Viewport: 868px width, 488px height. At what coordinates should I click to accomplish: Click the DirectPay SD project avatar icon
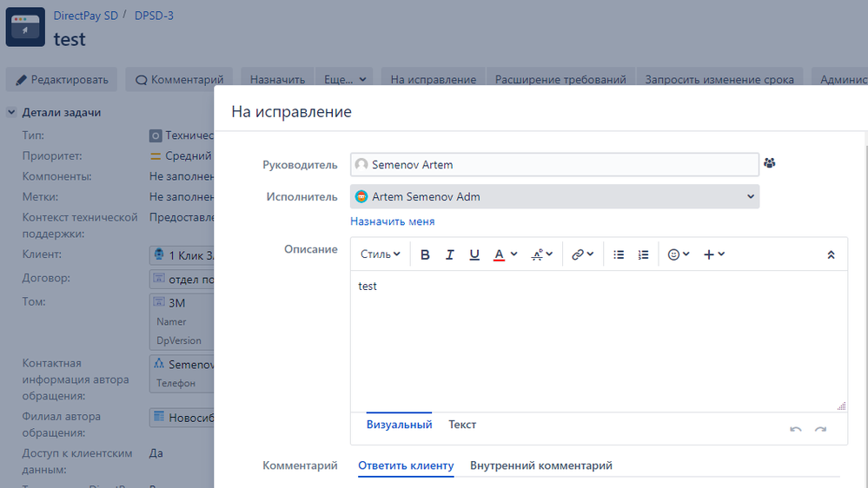click(x=25, y=27)
